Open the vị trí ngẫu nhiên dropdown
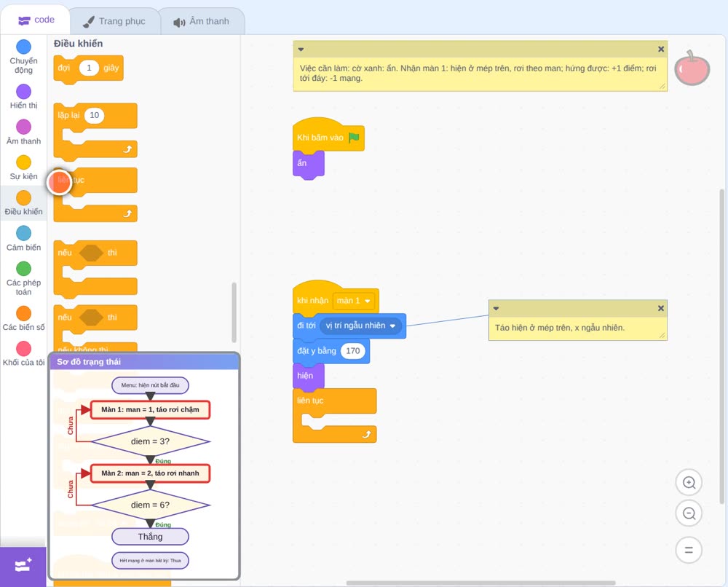 tap(361, 326)
